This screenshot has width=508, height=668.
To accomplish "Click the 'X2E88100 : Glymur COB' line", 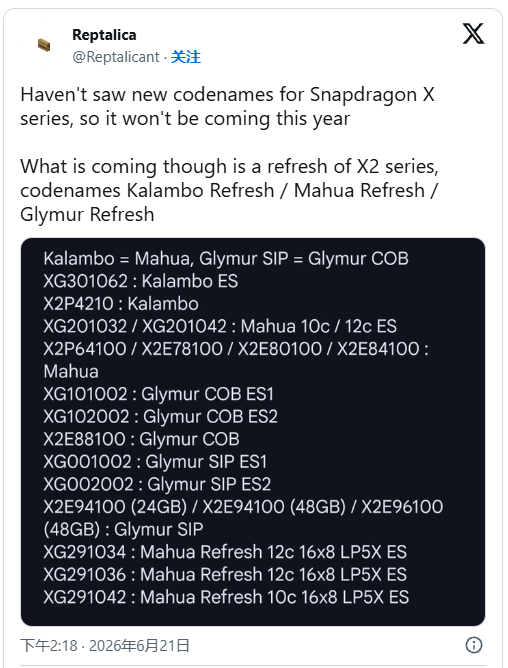I will coord(141,439).
